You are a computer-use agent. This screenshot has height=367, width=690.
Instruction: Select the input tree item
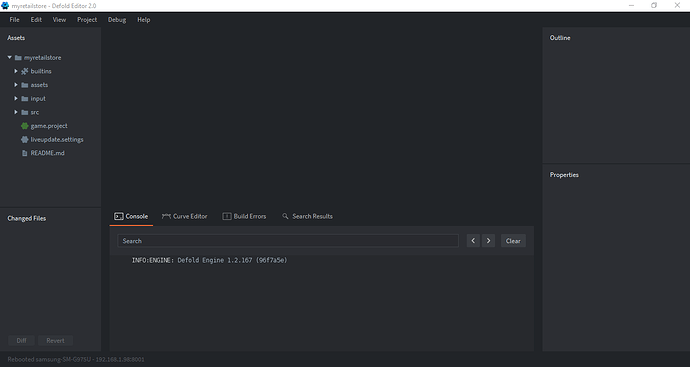coord(38,99)
